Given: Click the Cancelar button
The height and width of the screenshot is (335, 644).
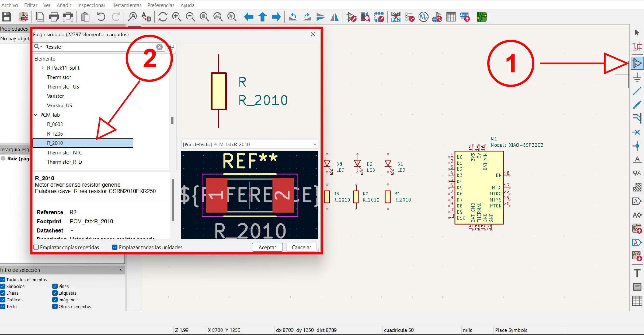Looking at the screenshot, I should point(301,247).
